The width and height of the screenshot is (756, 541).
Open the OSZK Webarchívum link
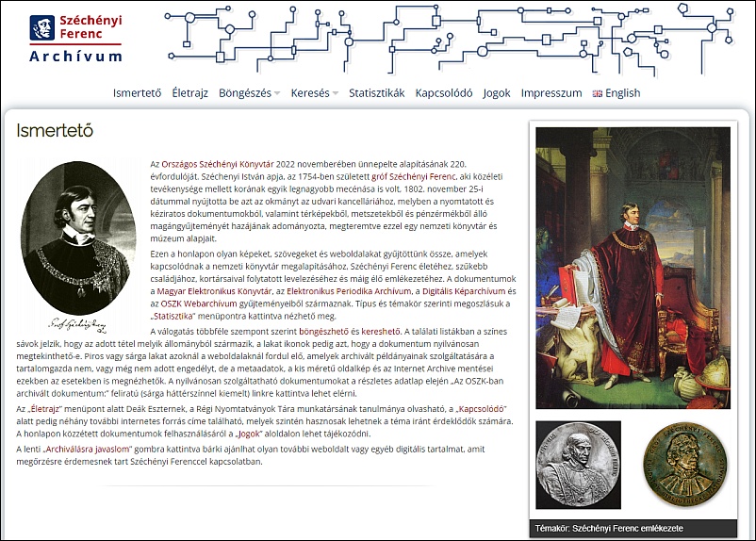[199, 303]
